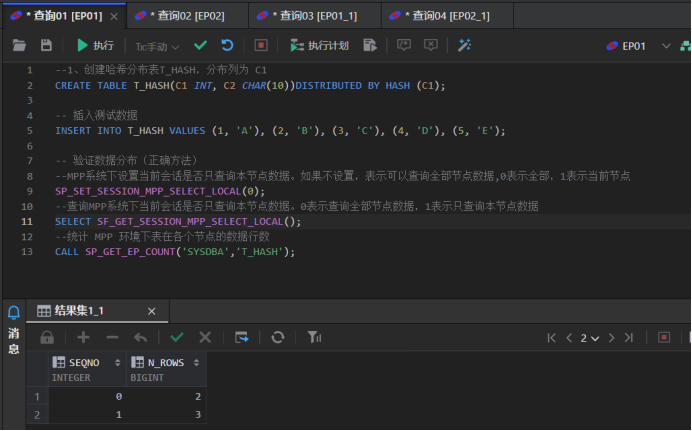Roll back with the blue undo arrow
This screenshot has height=431, width=692.
[227, 45]
